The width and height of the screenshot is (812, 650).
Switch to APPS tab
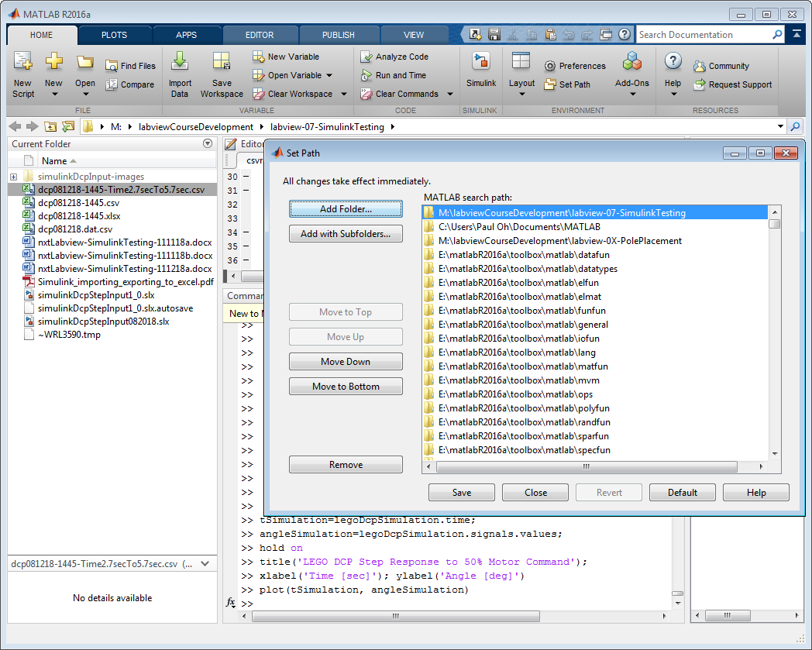(187, 35)
